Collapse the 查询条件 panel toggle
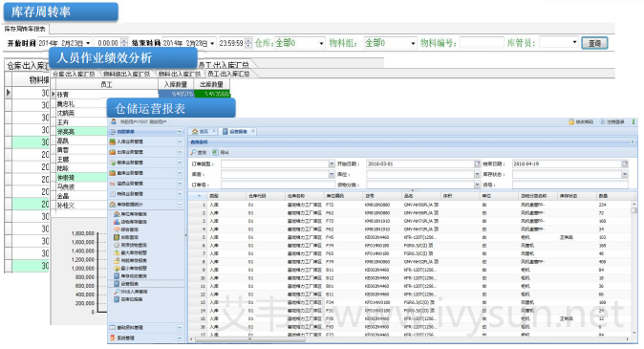The image size is (644, 349). point(633,142)
